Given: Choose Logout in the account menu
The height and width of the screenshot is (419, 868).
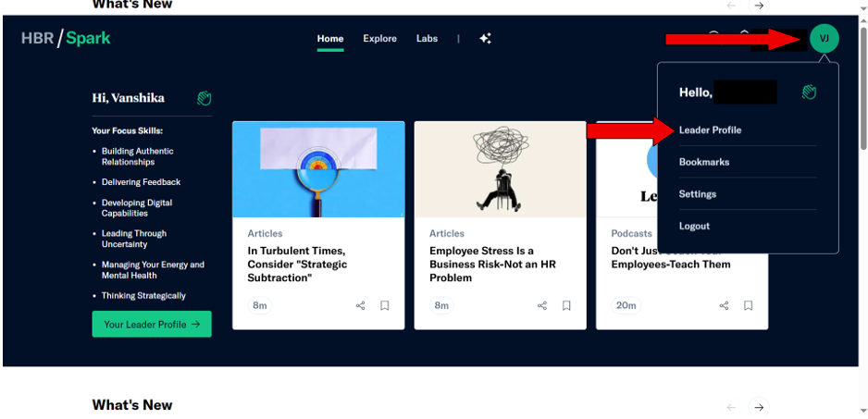Looking at the screenshot, I should 694,226.
